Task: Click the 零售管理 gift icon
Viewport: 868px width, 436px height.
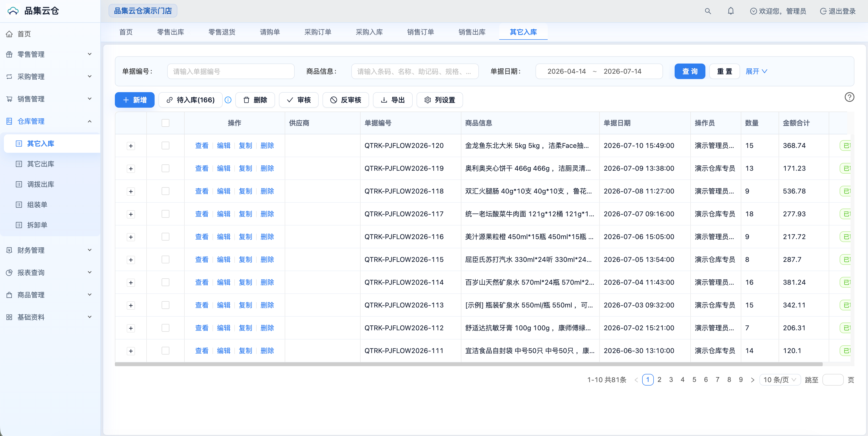Action: [9, 54]
